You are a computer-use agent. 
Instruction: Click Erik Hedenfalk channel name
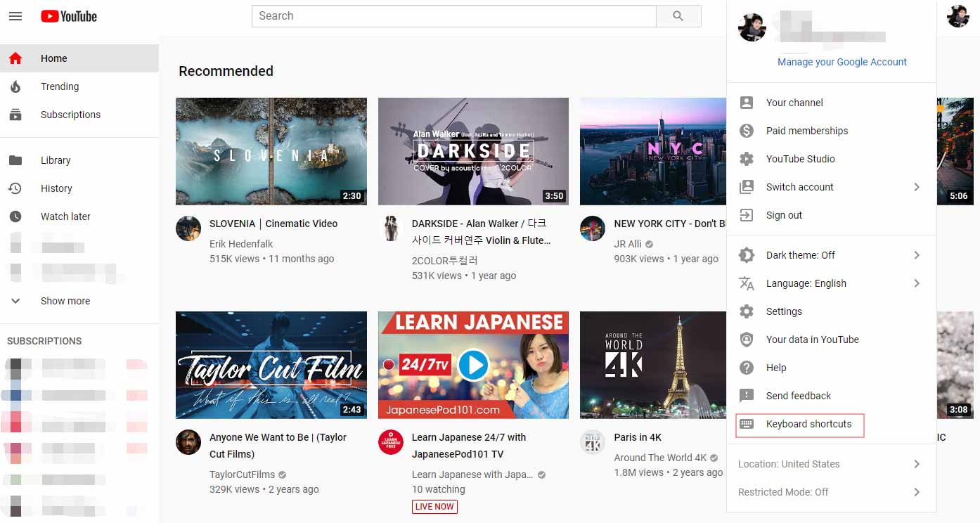pyautogui.click(x=241, y=244)
